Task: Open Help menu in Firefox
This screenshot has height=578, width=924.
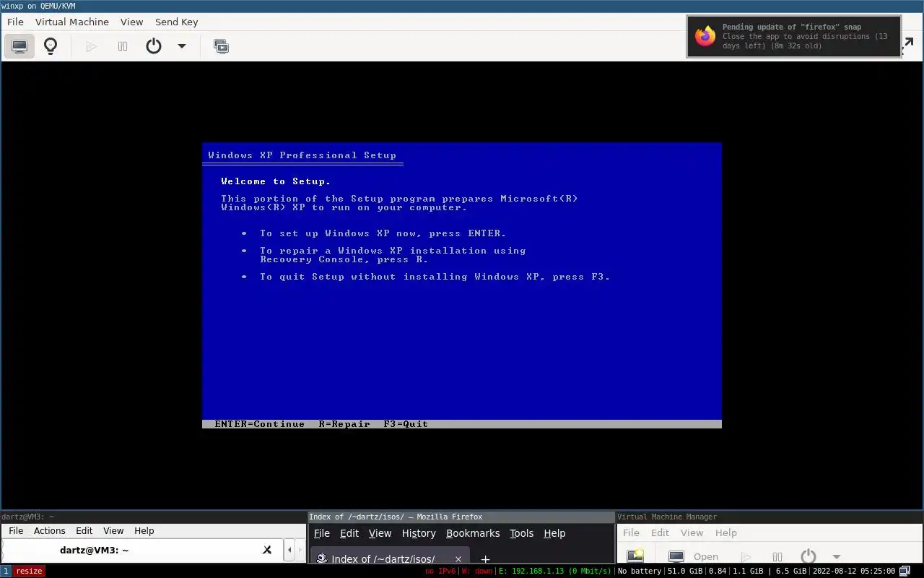Action: tap(554, 533)
